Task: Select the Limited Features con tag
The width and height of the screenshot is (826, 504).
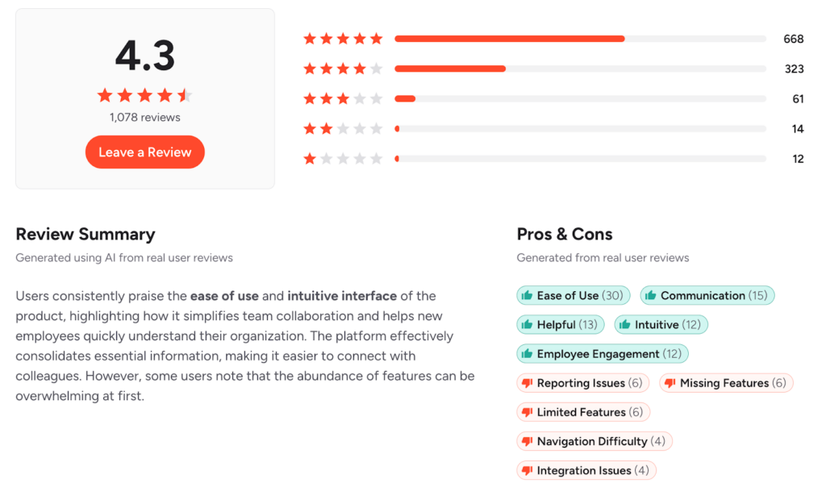Action: (x=583, y=412)
